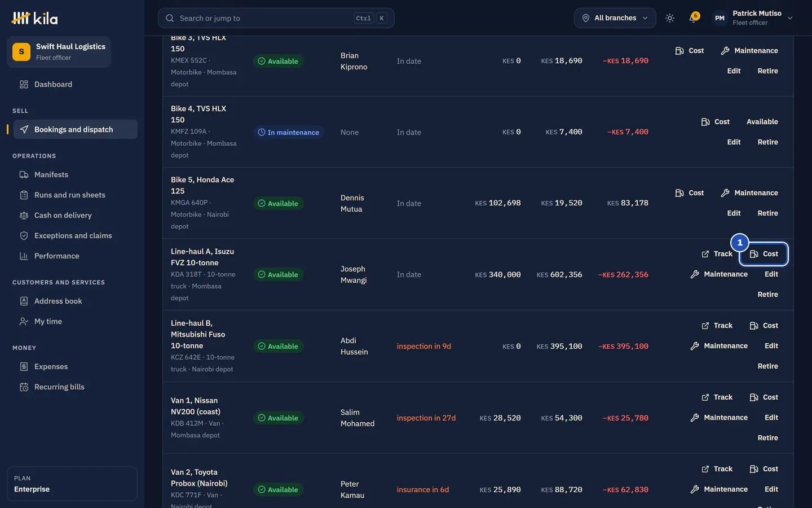Screen dimensions: 812x508
Task: Open the notifications bell
Action: (x=693, y=18)
